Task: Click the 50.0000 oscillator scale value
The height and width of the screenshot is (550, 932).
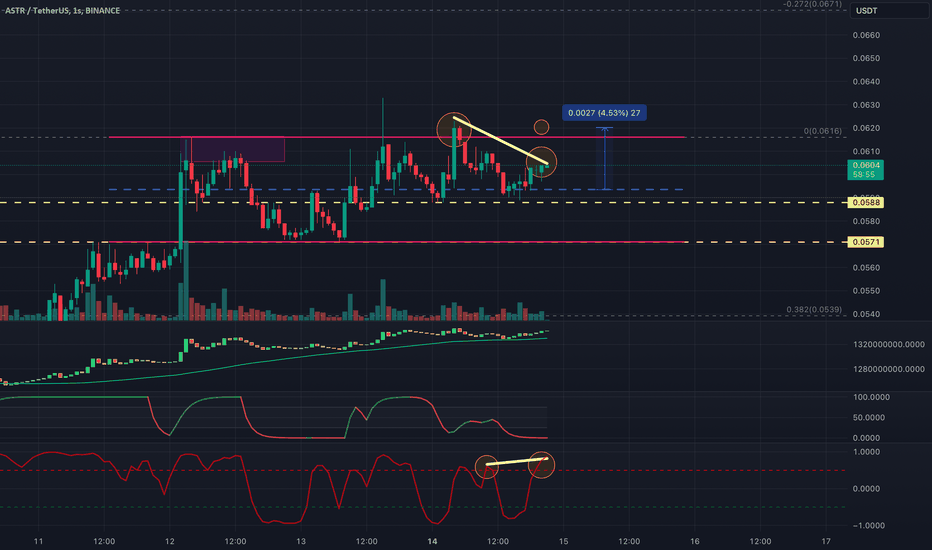Action: click(x=871, y=417)
